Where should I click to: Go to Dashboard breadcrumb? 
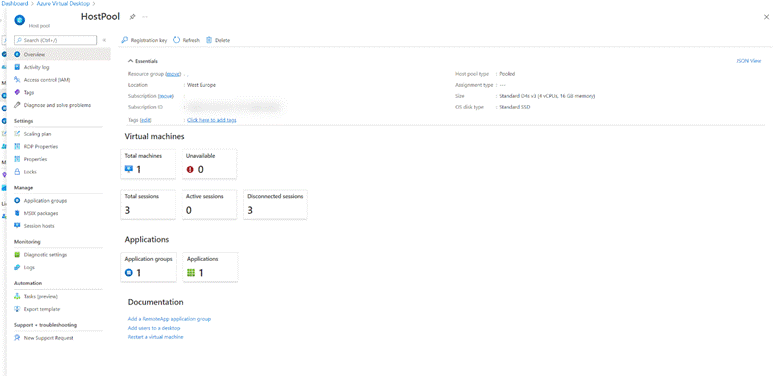coord(14,3)
